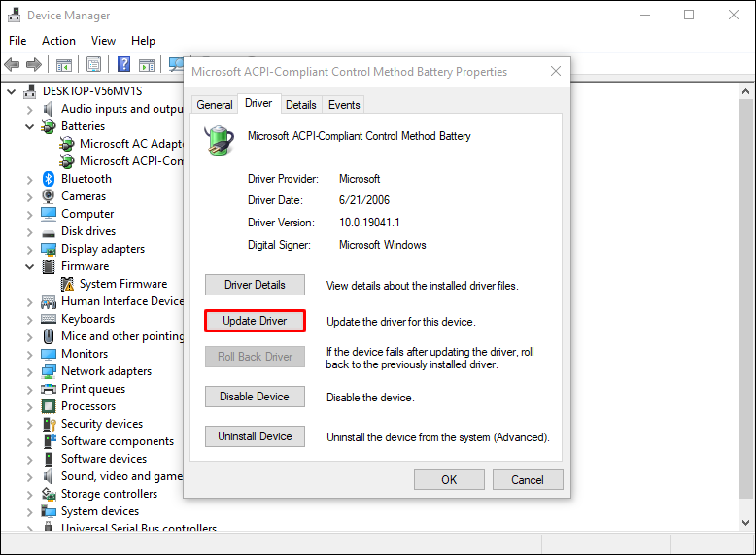Click the Keyboards icon
Image resolution: width=756 pixels, height=555 pixels.
pos(49,319)
